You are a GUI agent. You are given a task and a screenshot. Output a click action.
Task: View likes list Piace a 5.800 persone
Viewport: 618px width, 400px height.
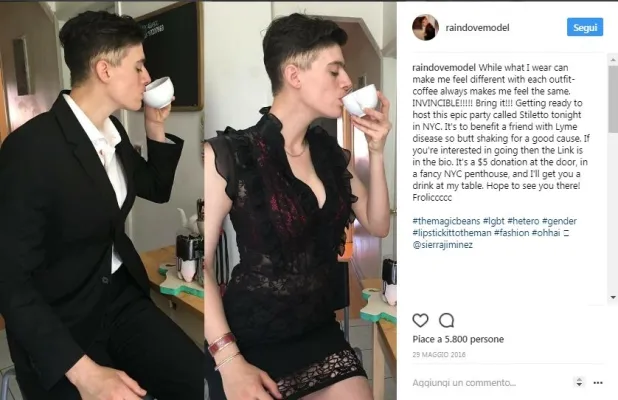tap(458, 339)
